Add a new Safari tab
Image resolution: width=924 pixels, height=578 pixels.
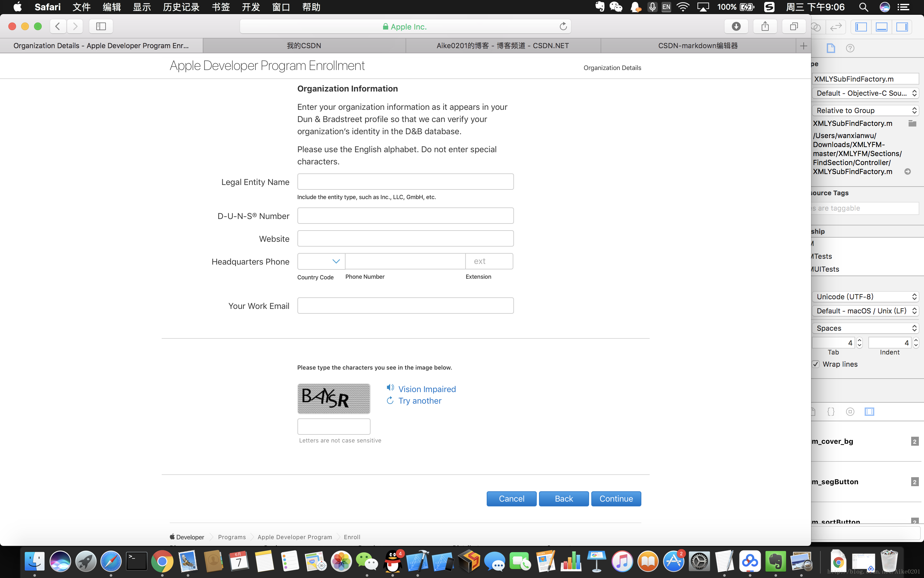[803, 46]
